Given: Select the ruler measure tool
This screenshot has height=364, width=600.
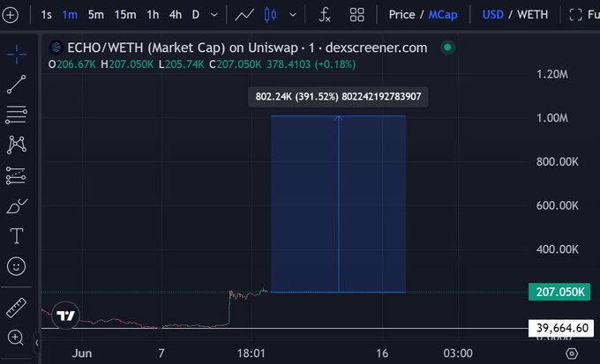Looking at the screenshot, I should coord(16,308).
